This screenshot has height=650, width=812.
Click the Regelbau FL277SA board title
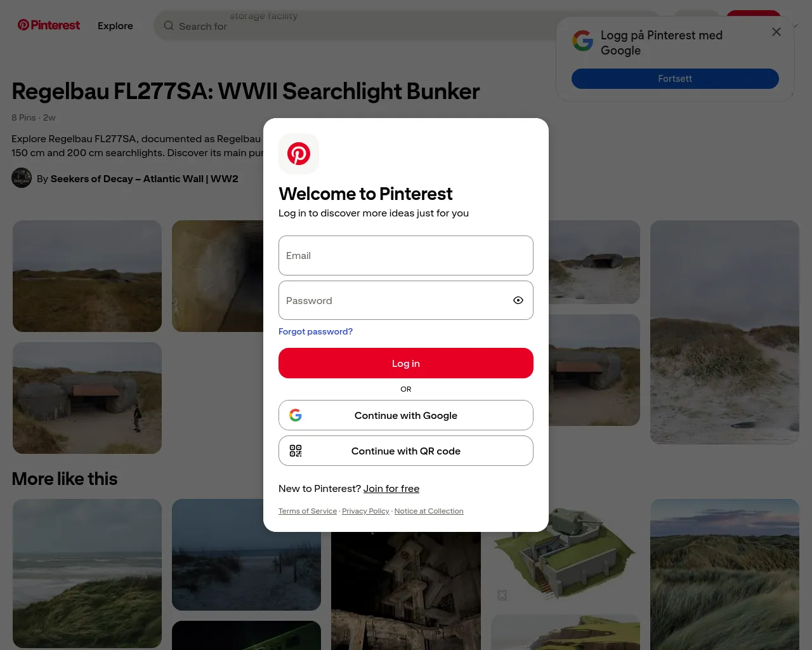point(246,91)
